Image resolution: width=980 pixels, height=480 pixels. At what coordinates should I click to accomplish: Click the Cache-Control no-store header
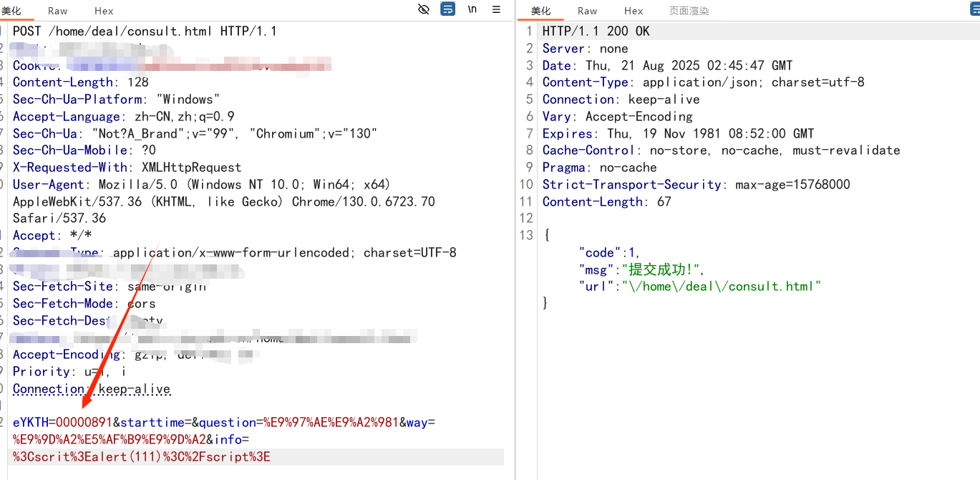pos(722,150)
